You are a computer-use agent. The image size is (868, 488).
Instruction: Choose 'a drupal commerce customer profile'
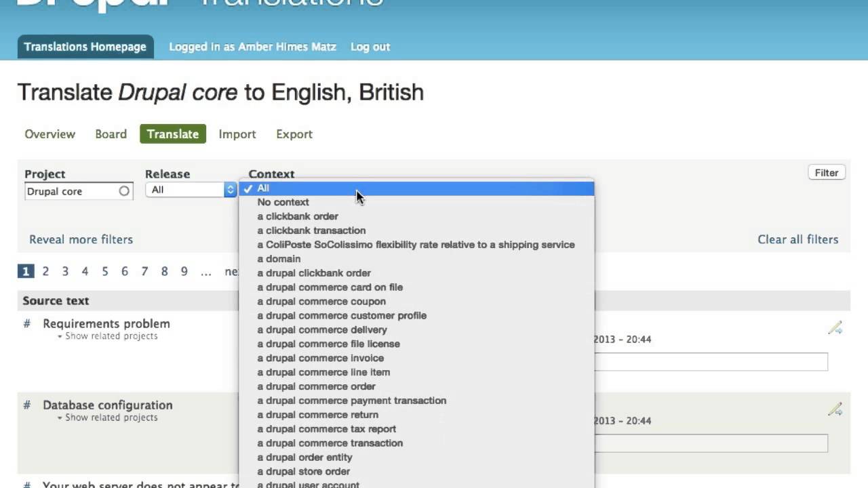click(416, 316)
